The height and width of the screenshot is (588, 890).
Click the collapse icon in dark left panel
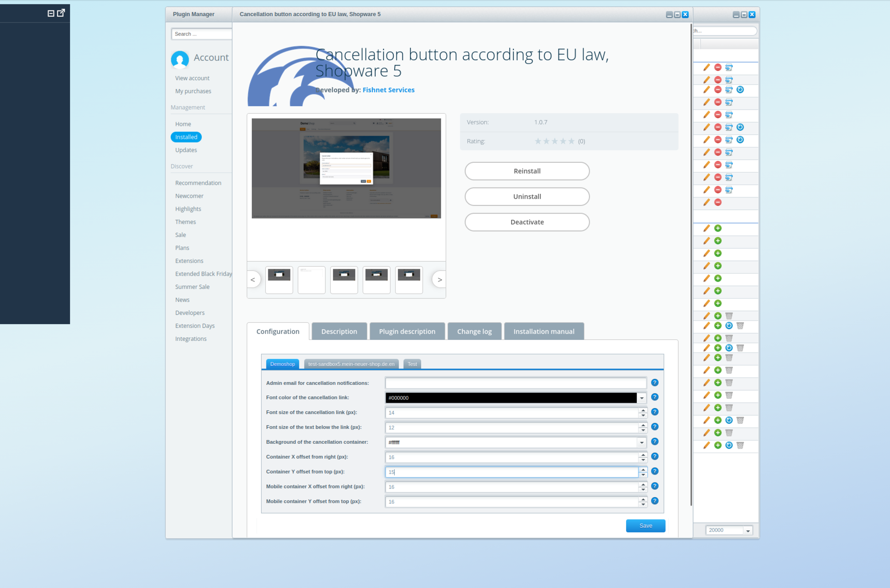point(51,13)
